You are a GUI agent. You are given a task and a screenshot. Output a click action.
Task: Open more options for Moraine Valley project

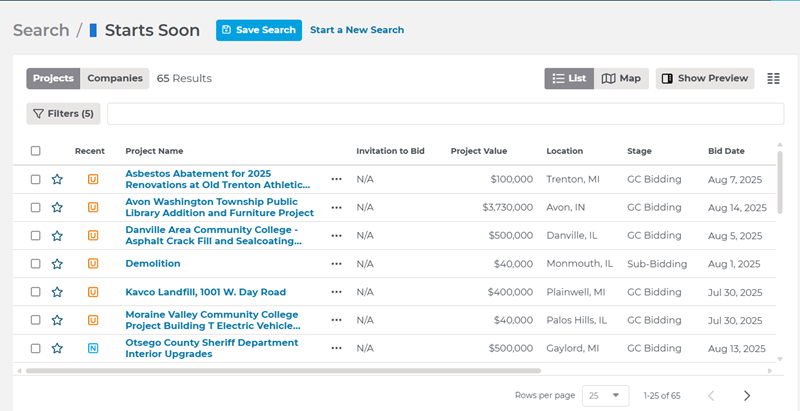click(x=336, y=320)
